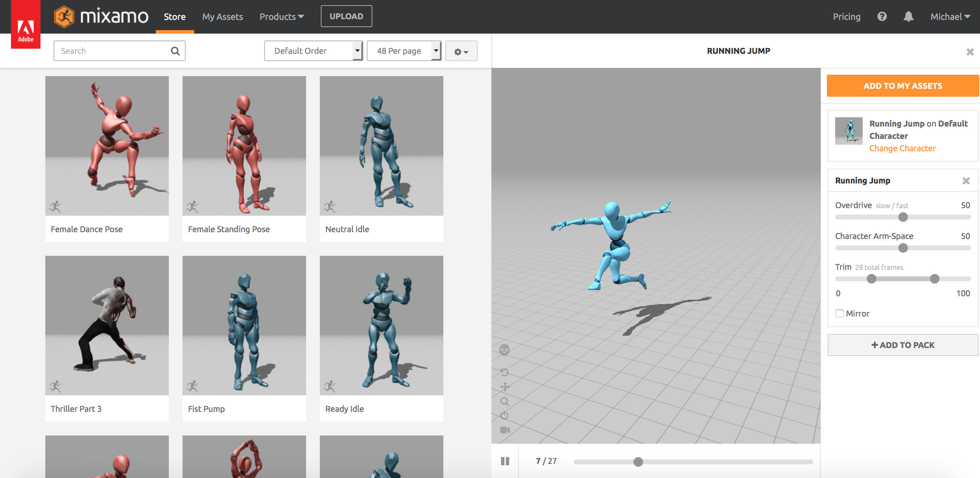Click the UPLOAD button
This screenshot has width=980, height=478.
pyautogui.click(x=346, y=16)
